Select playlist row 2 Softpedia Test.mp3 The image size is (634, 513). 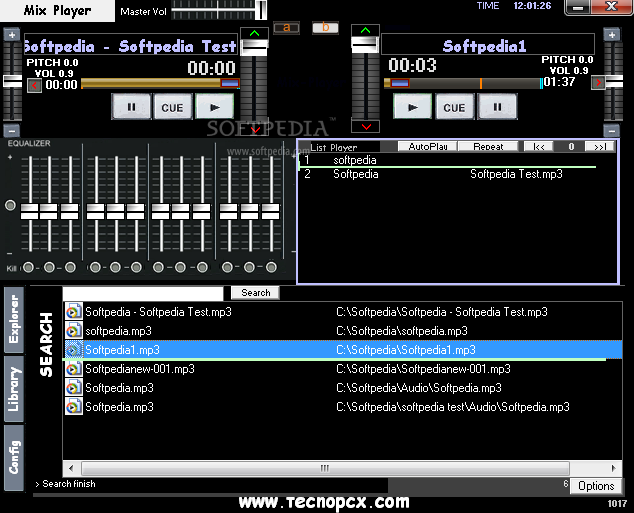(448, 174)
